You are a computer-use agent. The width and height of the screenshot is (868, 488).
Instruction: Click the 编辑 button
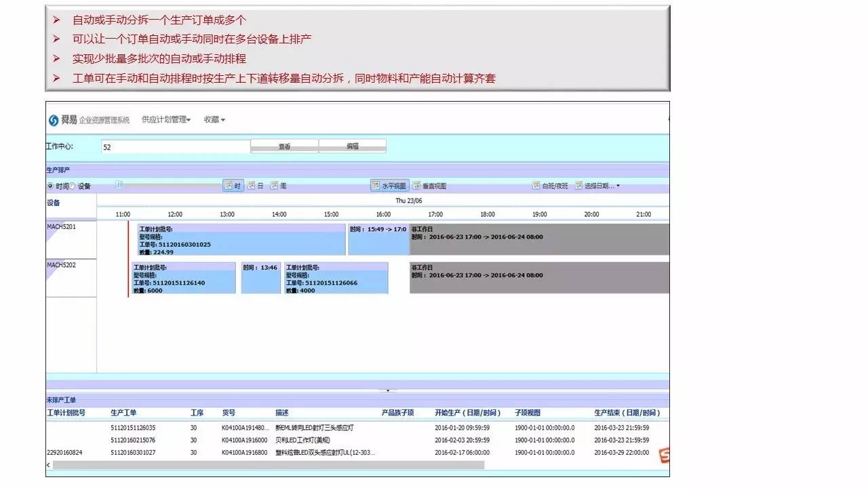point(353,146)
